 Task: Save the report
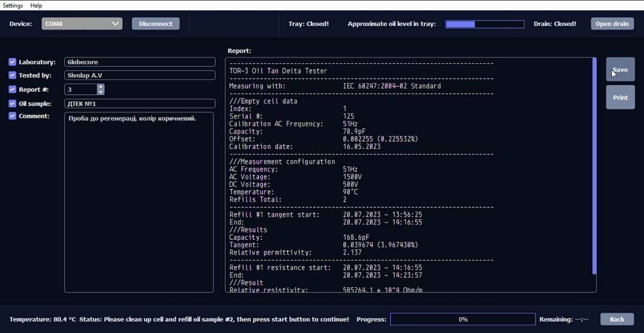tap(620, 70)
